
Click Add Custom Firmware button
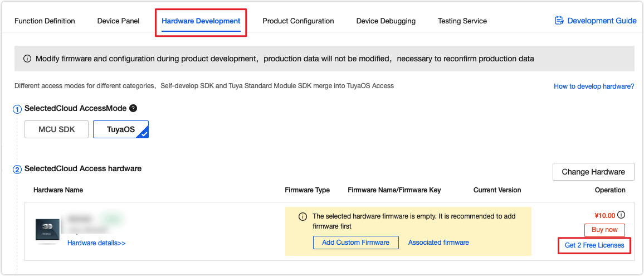tap(355, 243)
